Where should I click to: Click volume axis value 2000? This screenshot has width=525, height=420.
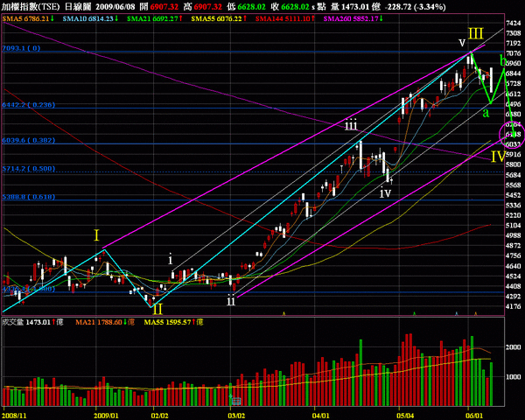[514, 347]
